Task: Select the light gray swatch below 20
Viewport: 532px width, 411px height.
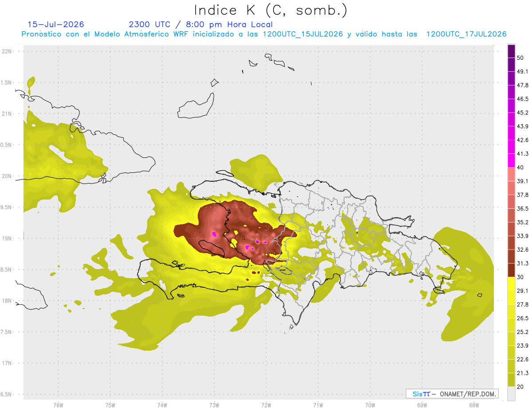Action: click(x=512, y=394)
